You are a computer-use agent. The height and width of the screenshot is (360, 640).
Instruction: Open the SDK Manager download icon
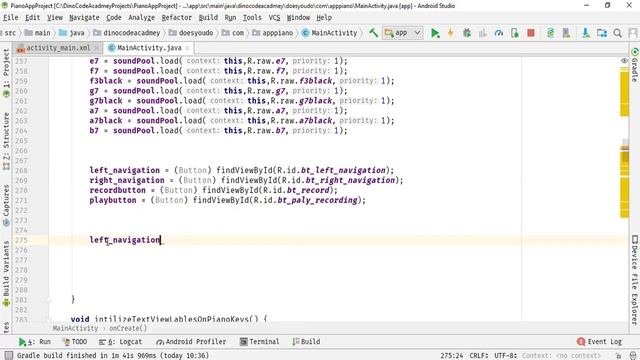[586, 33]
